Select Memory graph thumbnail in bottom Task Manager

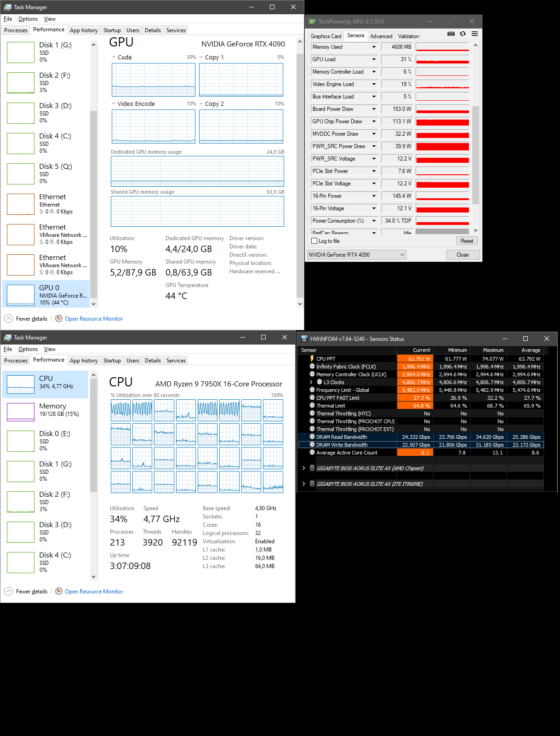(x=21, y=412)
